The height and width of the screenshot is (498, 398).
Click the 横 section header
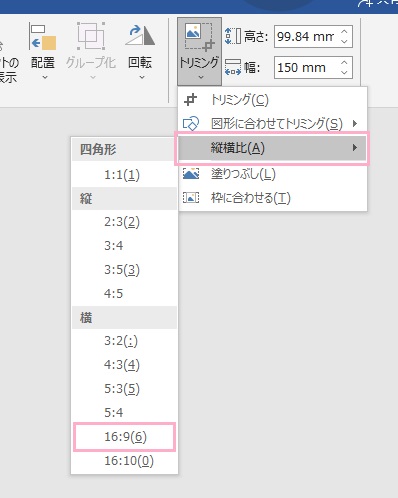coord(124,318)
